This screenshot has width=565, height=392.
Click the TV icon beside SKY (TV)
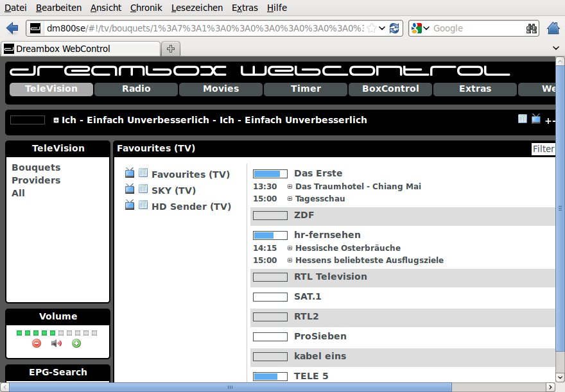coord(130,189)
